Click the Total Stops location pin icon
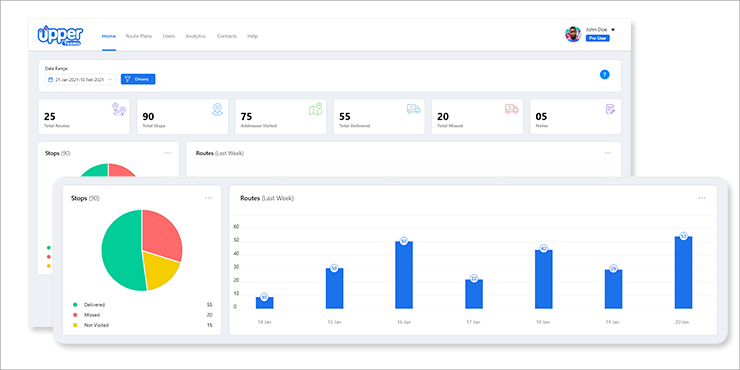The height and width of the screenshot is (370, 740). click(x=217, y=109)
